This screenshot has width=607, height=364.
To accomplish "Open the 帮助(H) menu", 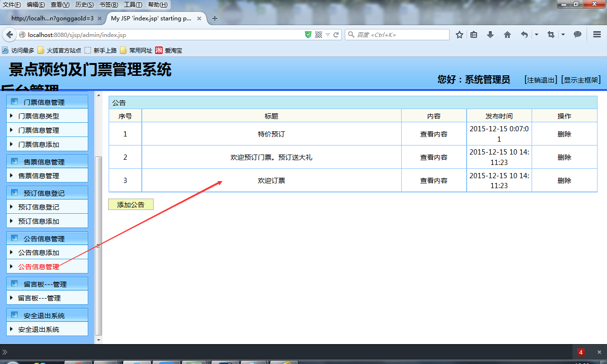I will click(158, 5).
